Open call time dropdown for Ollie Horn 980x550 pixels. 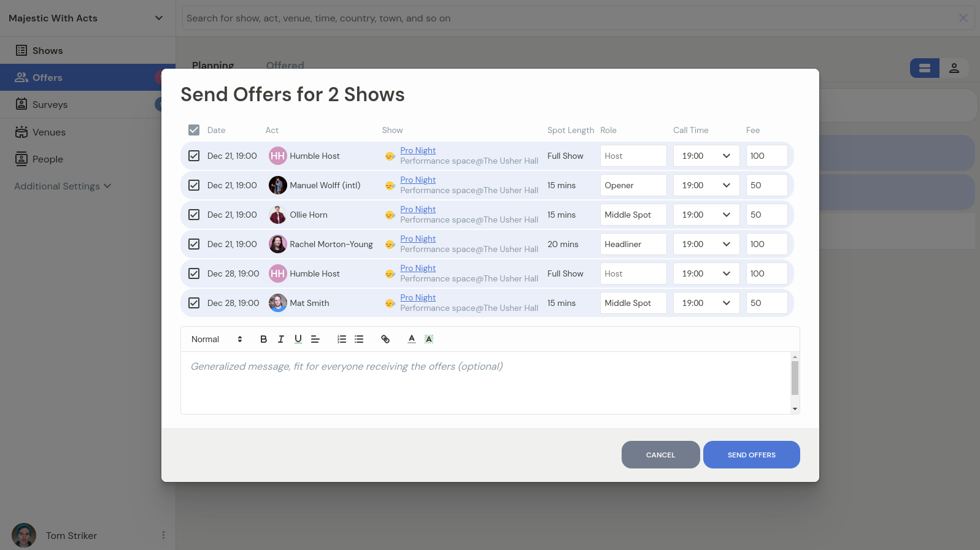tap(706, 215)
